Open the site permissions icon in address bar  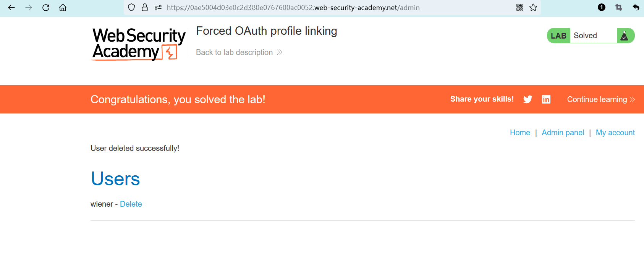pyautogui.click(x=158, y=8)
